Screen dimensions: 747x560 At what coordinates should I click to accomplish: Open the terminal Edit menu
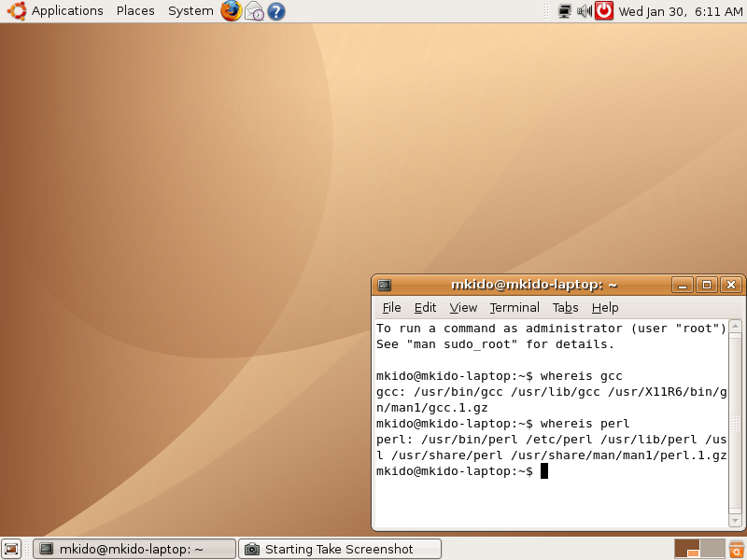point(425,308)
